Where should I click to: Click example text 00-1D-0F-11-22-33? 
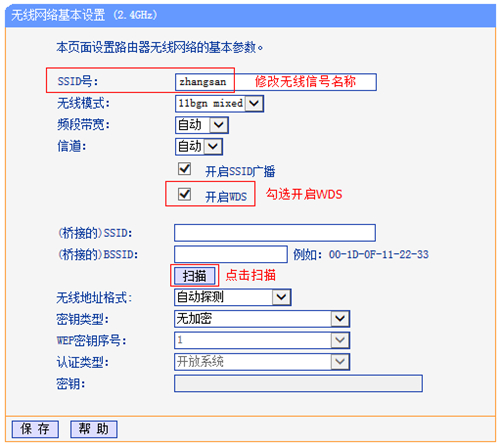pyautogui.click(x=379, y=255)
